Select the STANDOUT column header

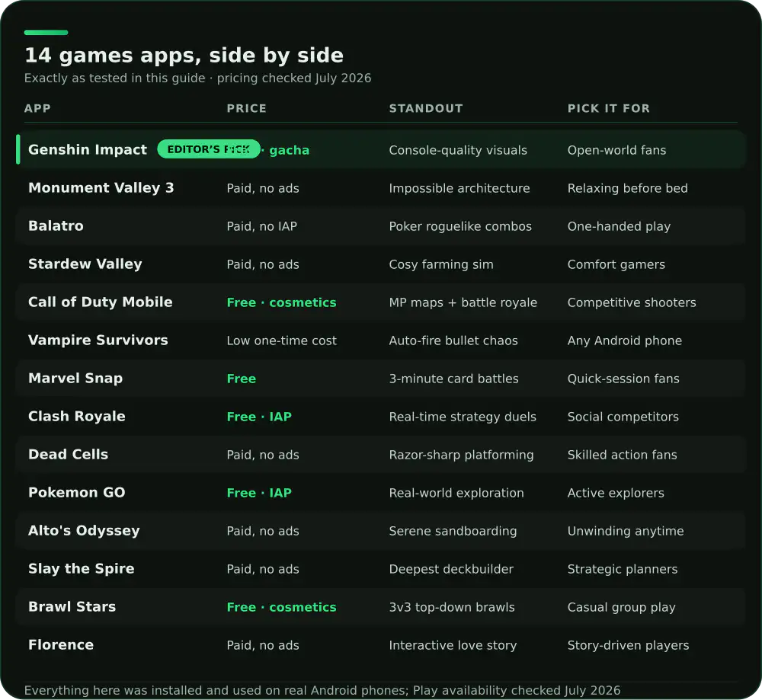click(x=426, y=108)
